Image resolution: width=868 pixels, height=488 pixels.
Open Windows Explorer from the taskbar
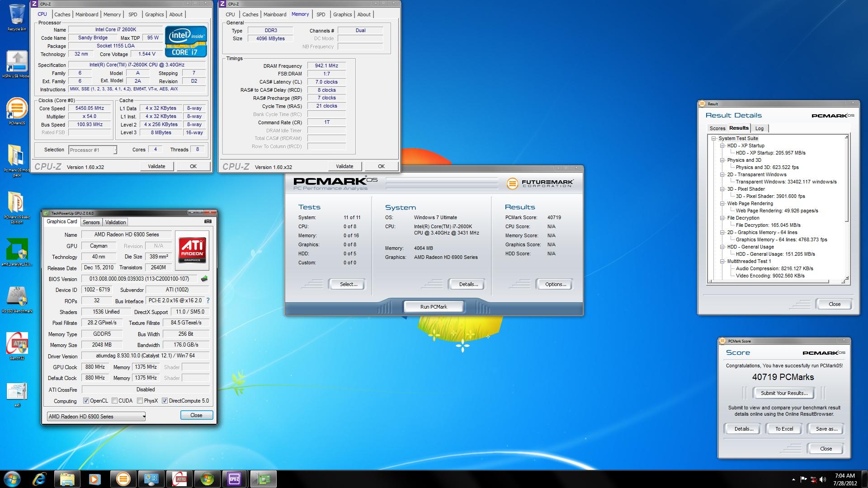[67, 479]
